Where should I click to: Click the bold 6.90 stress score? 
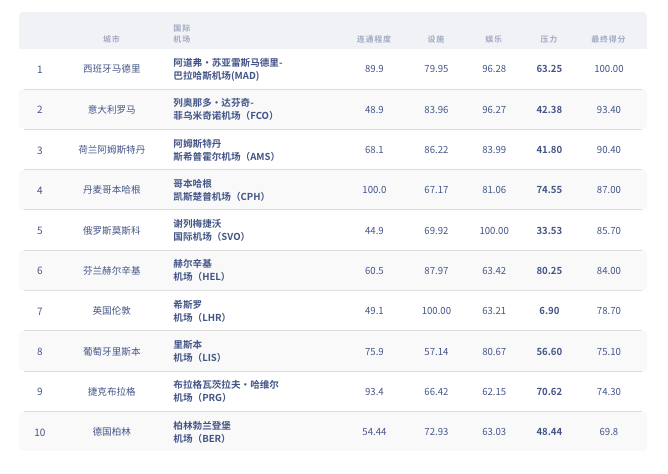549,311
